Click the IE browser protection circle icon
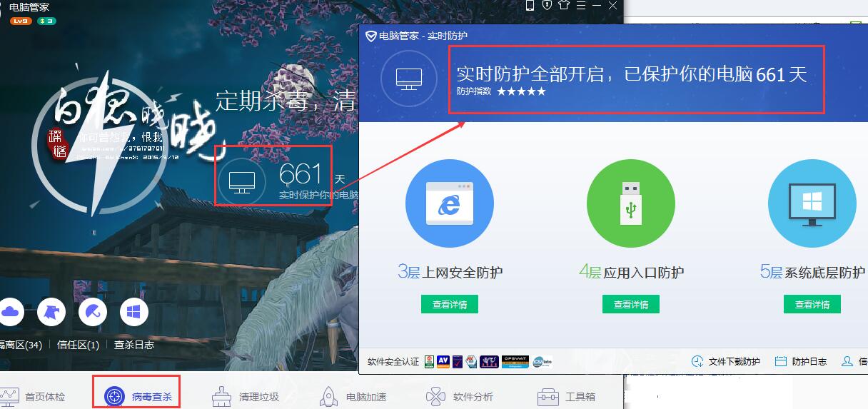Viewport: 868px width, 409px height. point(450,203)
